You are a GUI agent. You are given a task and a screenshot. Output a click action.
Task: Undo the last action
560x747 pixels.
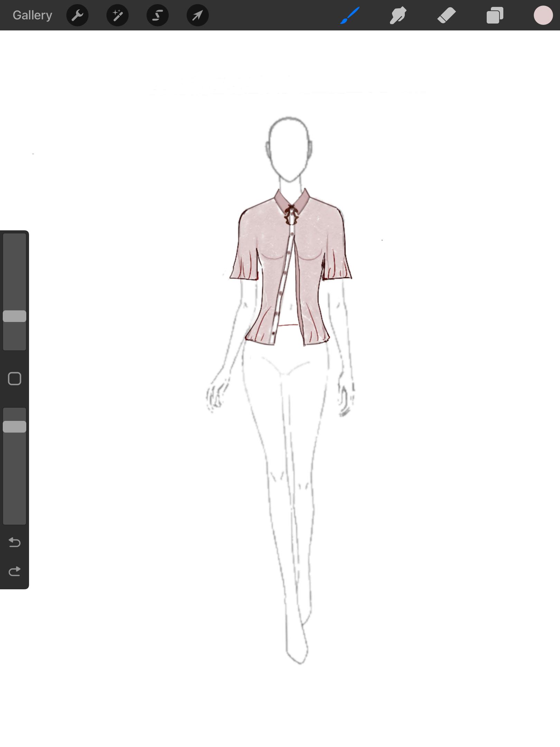[15, 542]
